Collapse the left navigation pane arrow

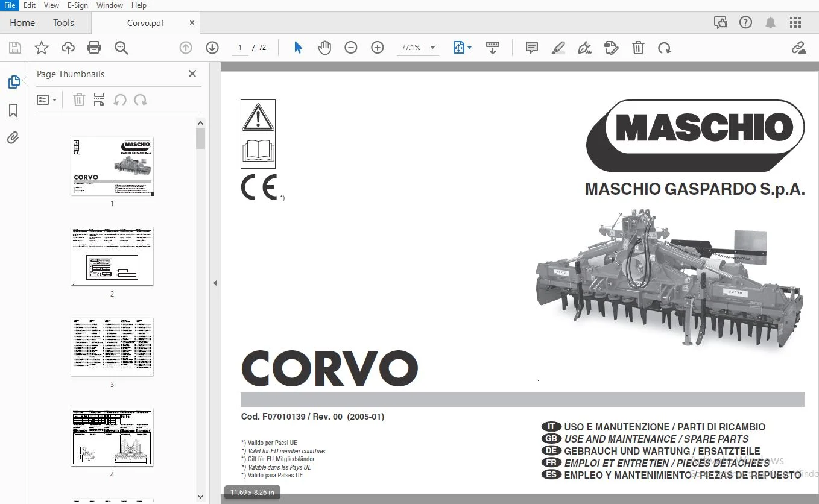coord(215,283)
